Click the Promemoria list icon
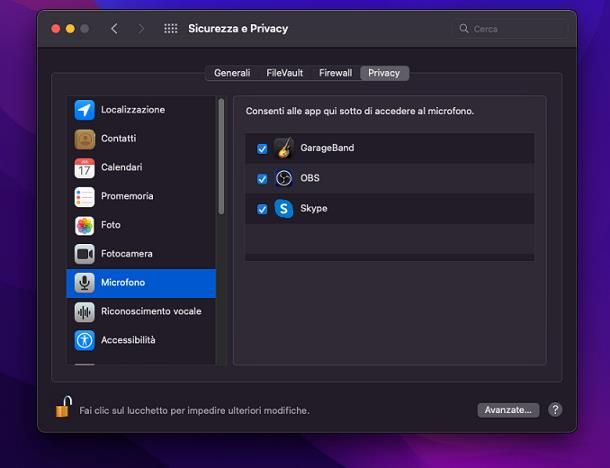Screen dimensions: 610x468 [x=84, y=196]
